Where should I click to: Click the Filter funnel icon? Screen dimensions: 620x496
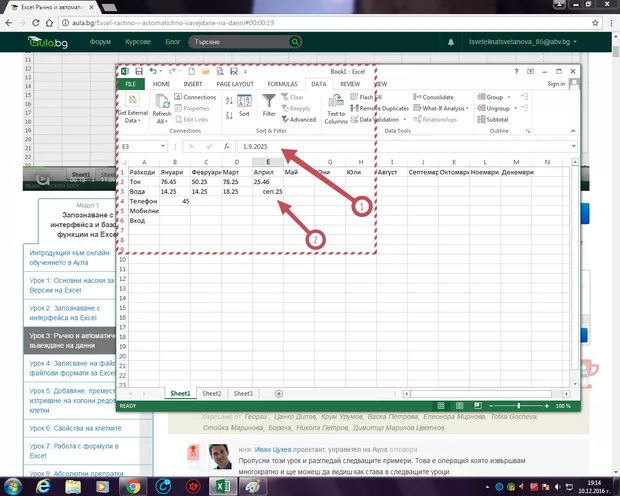pos(269,106)
